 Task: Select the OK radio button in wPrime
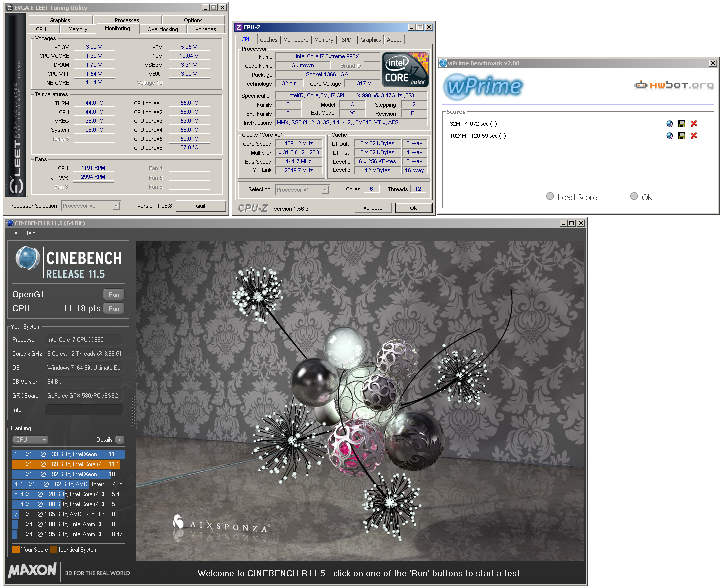coord(634,196)
